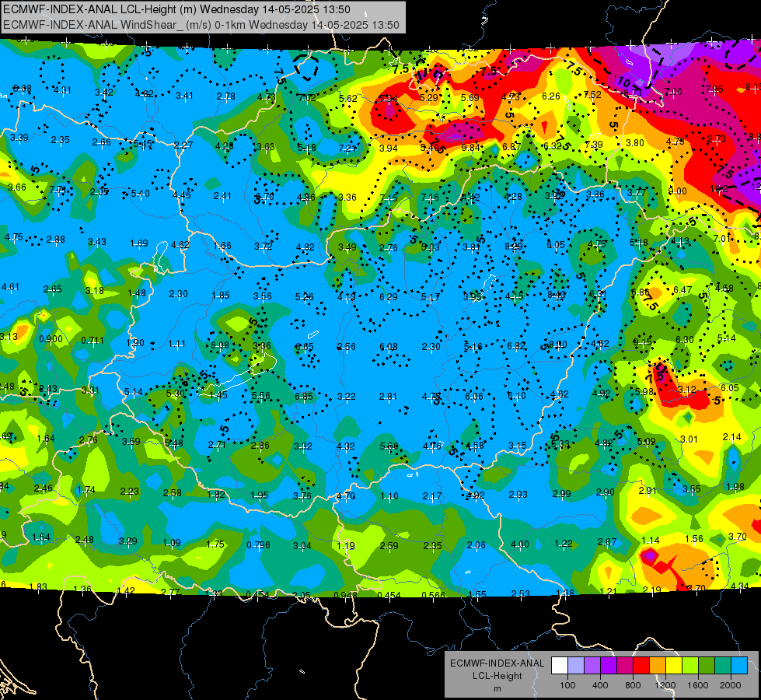Click the grid value '1.74'

86,490
